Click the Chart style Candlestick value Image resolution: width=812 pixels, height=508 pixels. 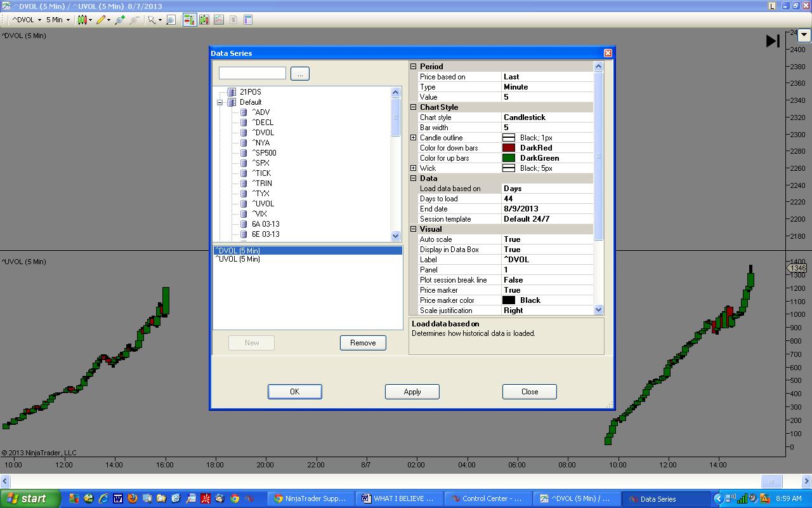point(547,117)
